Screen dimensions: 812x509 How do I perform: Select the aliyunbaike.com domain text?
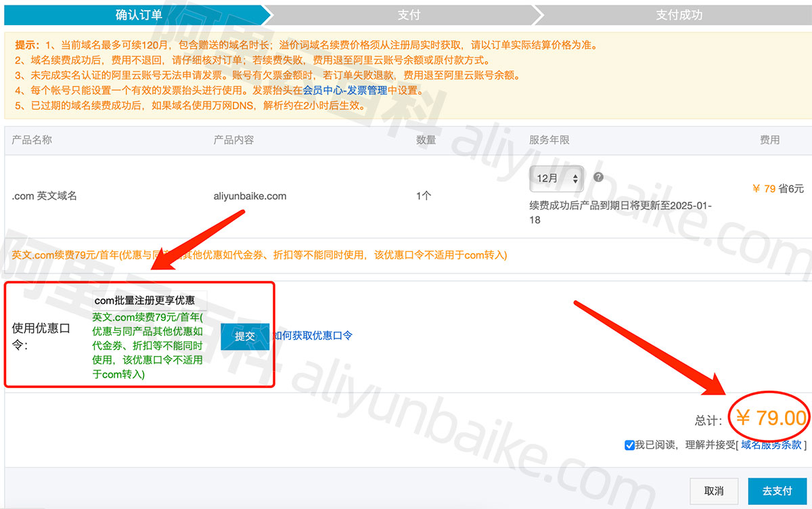(250, 196)
